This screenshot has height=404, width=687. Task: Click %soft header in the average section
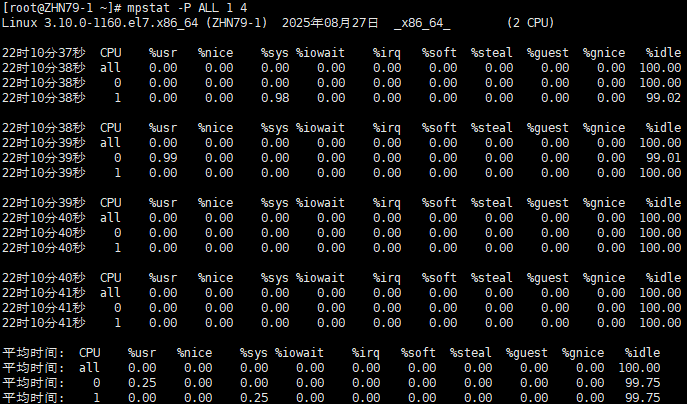(x=418, y=353)
